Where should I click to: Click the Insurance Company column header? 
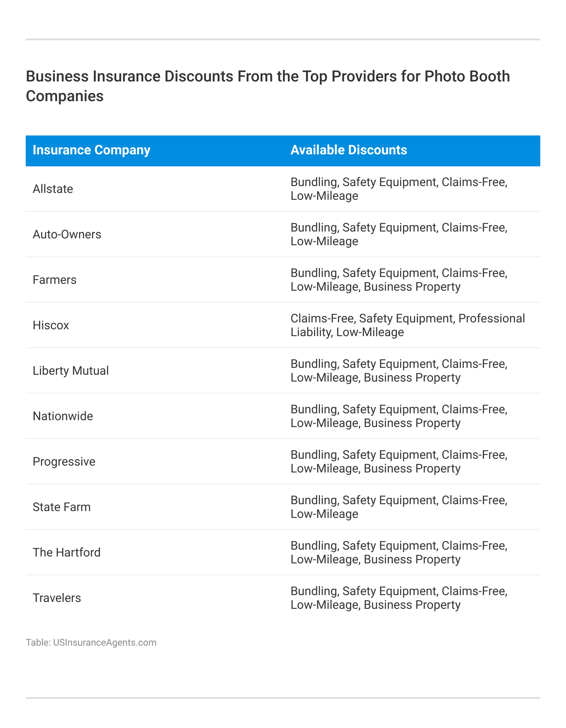tap(91, 150)
